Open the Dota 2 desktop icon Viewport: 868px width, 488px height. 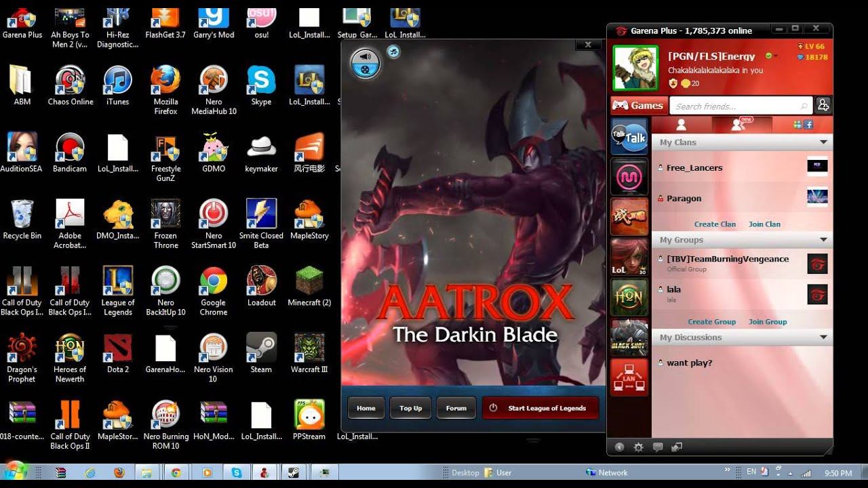(118, 353)
